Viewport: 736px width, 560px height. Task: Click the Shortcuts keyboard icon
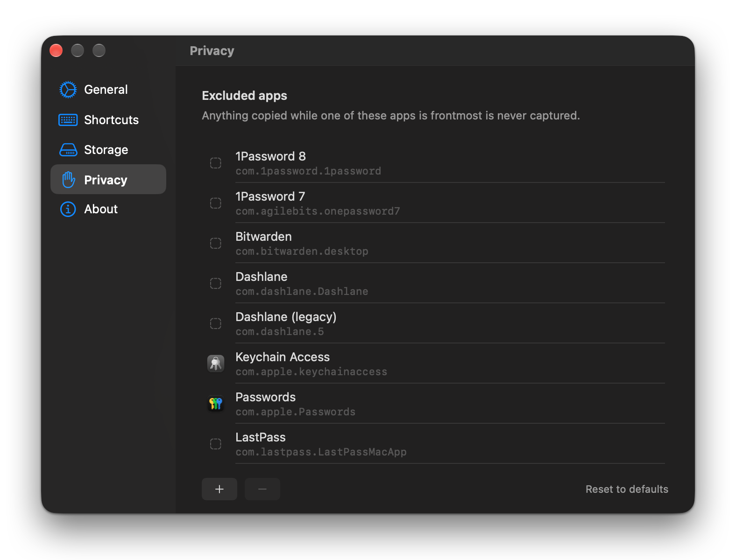(68, 120)
